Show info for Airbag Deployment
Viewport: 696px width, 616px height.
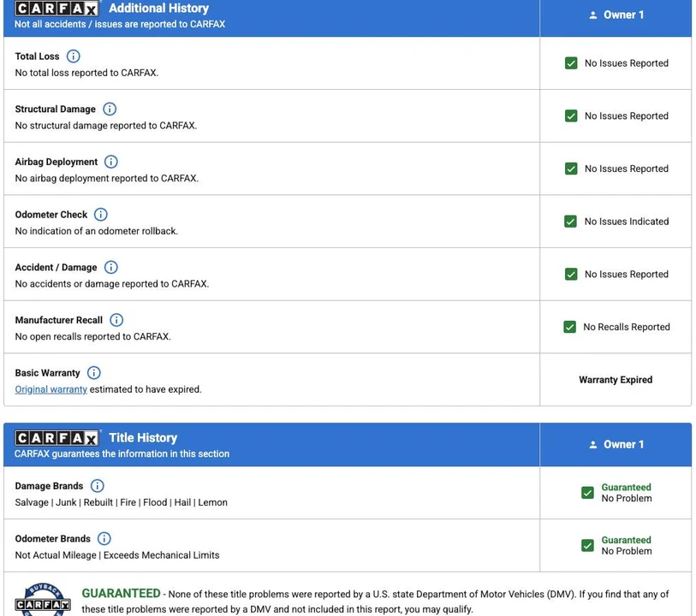pyautogui.click(x=111, y=162)
